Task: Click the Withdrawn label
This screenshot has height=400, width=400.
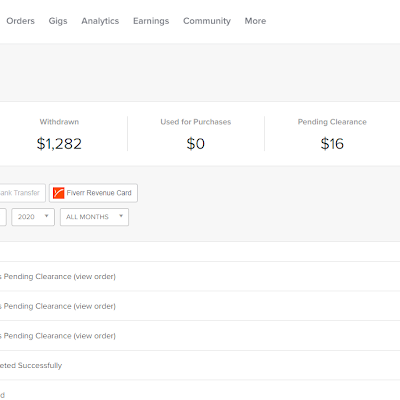Action: coord(59,122)
